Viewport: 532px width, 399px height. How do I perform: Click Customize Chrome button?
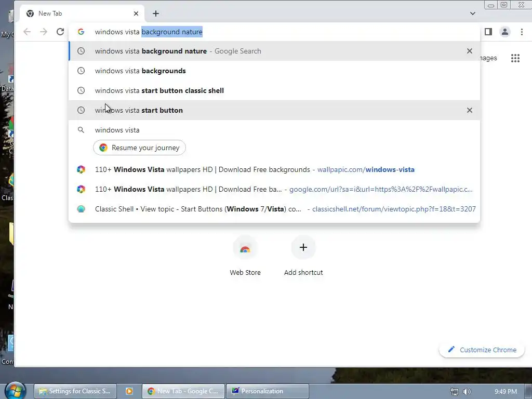point(482,350)
